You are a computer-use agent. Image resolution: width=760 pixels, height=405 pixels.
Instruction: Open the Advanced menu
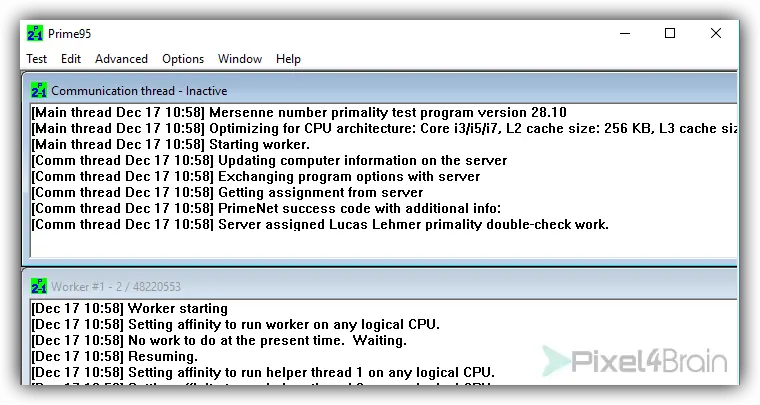[121, 59]
